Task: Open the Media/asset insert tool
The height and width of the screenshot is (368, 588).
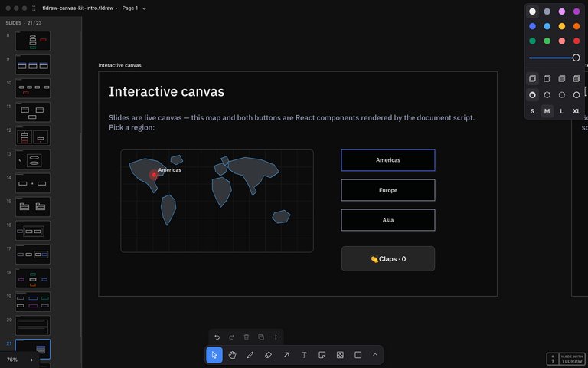Action: click(340, 355)
